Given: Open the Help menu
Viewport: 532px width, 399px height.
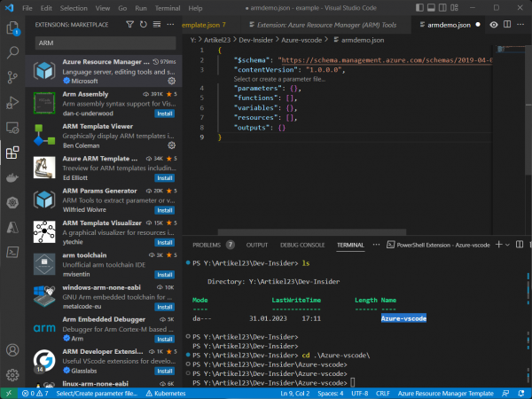Looking at the screenshot, I should click(x=195, y=8).
